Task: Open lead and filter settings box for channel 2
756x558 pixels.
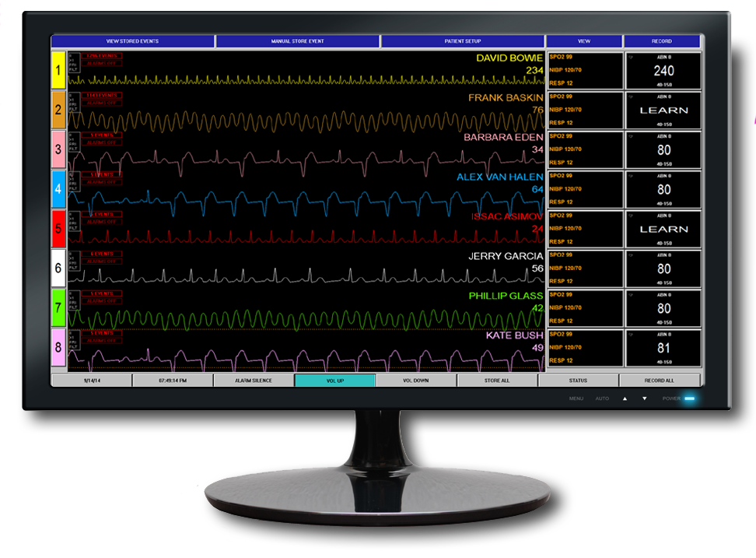Action: pyautogui.click(x=74, y=102)
